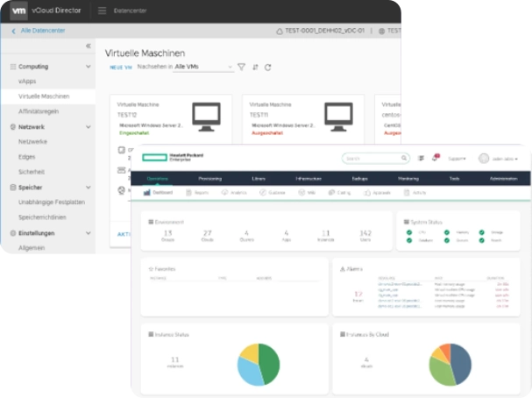Screen dimensions: 532x398
Task: Collapse the sidebar with double-chevron icon
Action: coord(88,46)
